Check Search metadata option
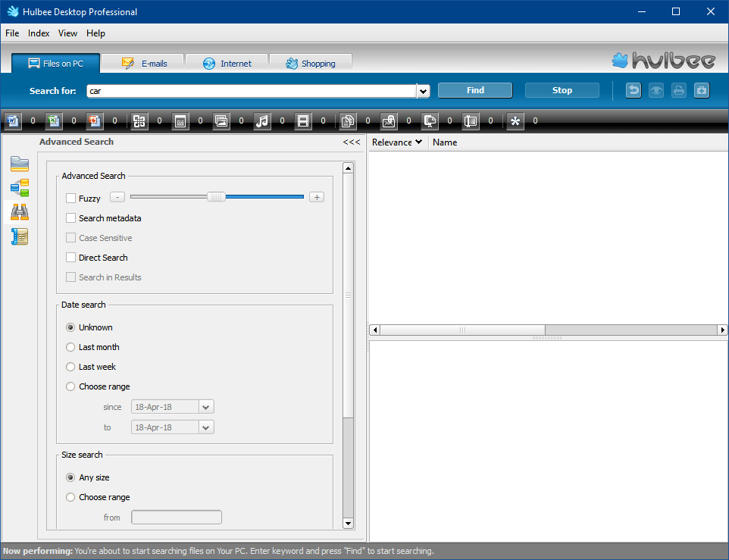 click(x=70, y=217)
